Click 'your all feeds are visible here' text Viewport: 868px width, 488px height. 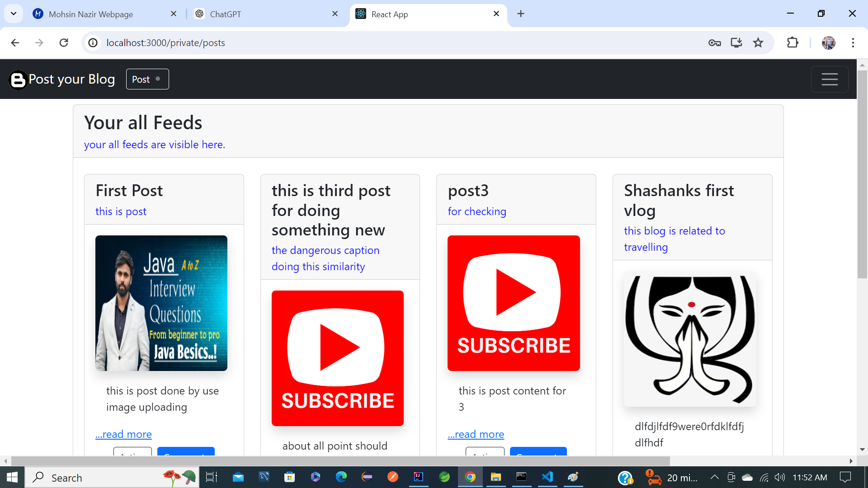(155, 145)
